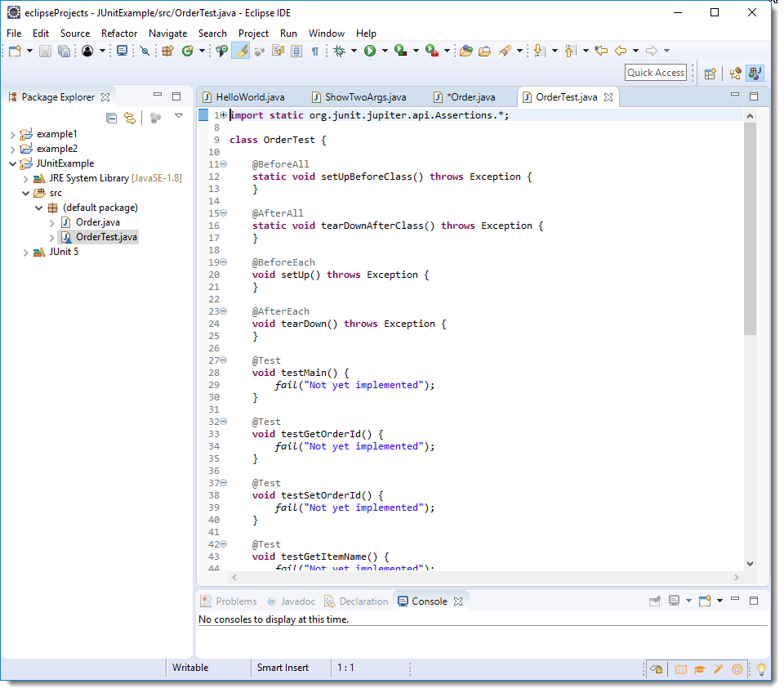Expand the example2 project

coord(12,149)
